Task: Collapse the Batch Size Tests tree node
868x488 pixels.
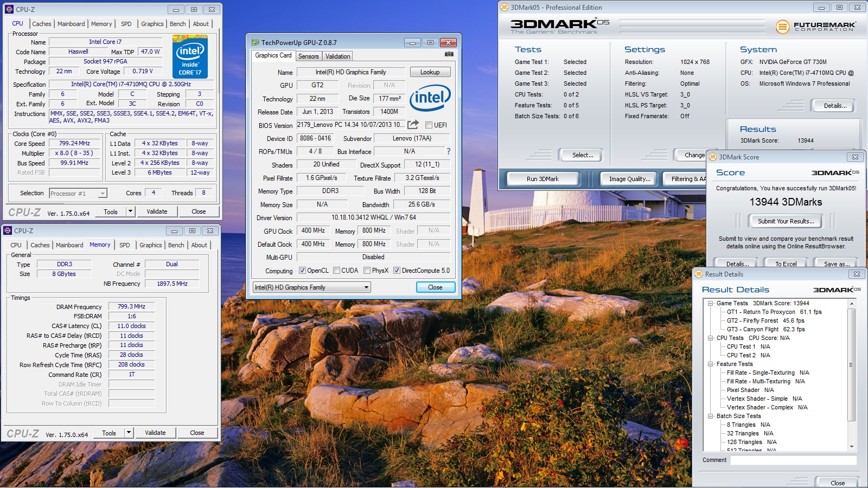Action: (x=710, y=416)
